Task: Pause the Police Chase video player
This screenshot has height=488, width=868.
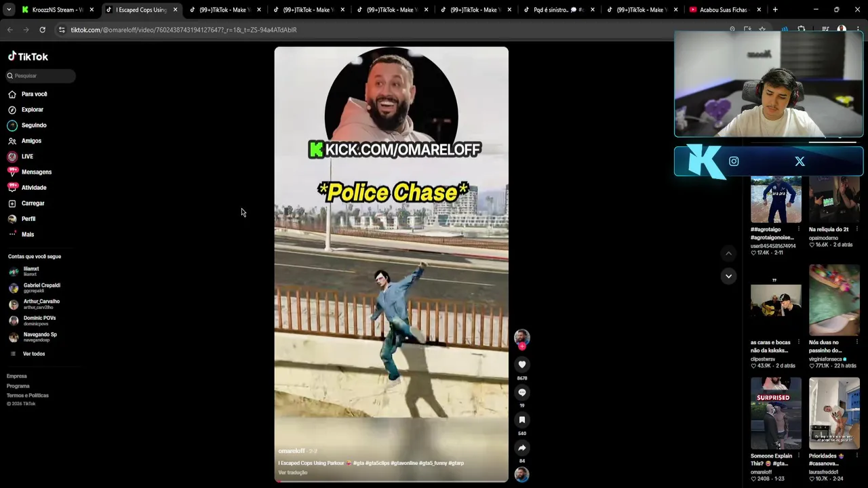Action: [391, 264]
